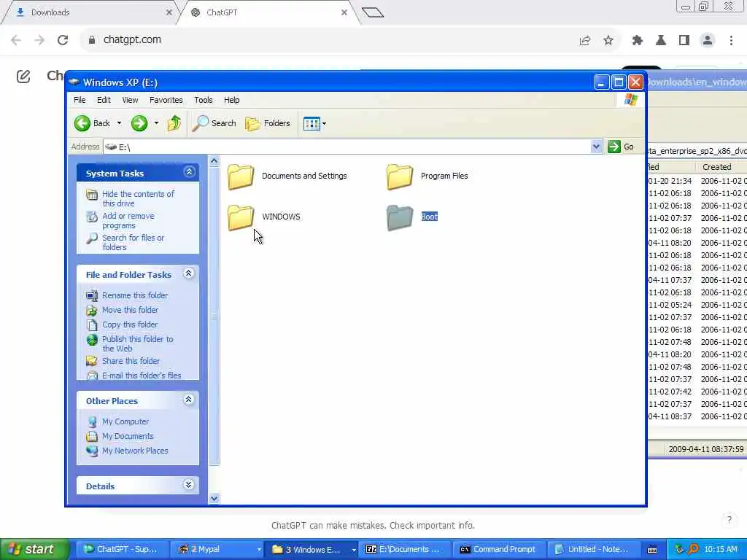Click the task pane scroll up arrow
This screenshot has height=560, width=747.
(214, 161)
